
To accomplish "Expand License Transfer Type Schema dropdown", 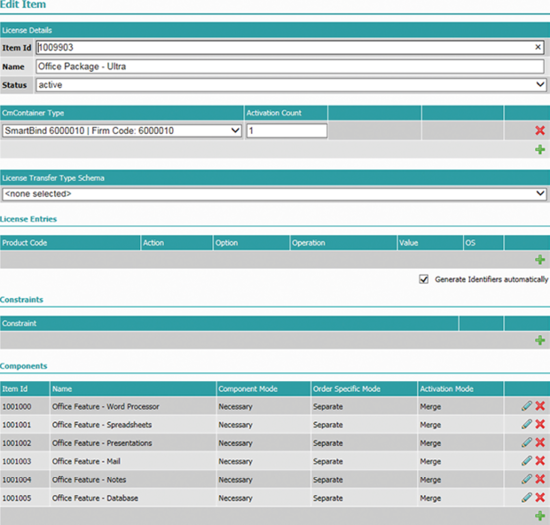I will tap(274, 194).
